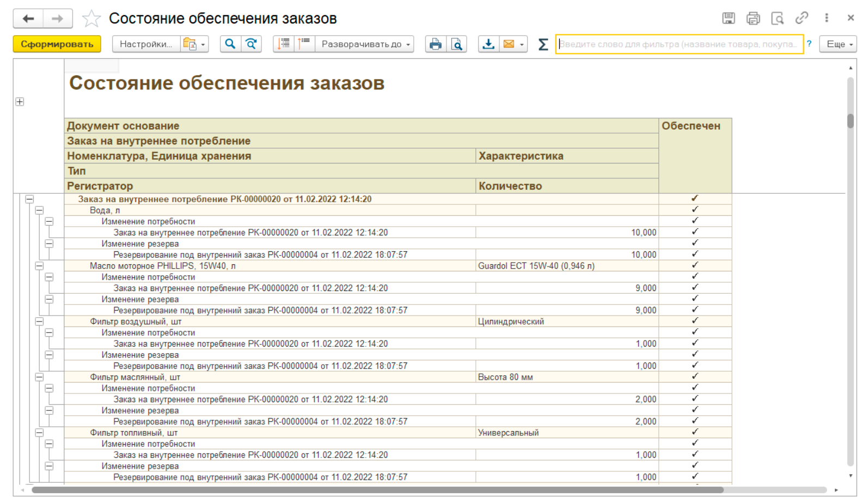Expand the plus box beside report title
This screenshot has width=868, height=503.
point(20,102)
